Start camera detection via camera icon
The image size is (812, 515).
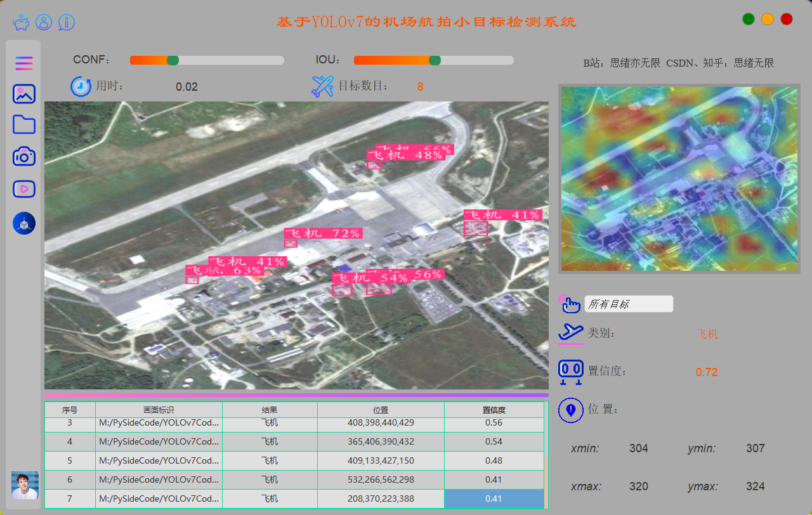(x=24, y=156)
